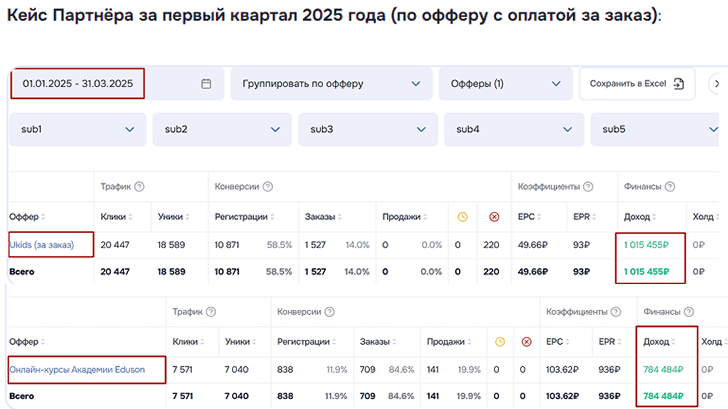Click Холд column header in Ukids table
Viewport: 728px width, 409px height.
click(703, 217)
